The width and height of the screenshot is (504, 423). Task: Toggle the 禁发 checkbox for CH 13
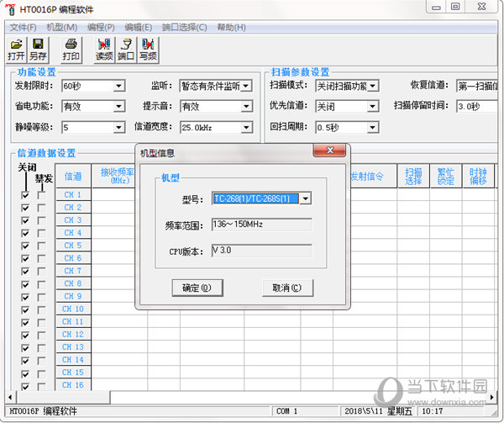click(x=41, y=348)
